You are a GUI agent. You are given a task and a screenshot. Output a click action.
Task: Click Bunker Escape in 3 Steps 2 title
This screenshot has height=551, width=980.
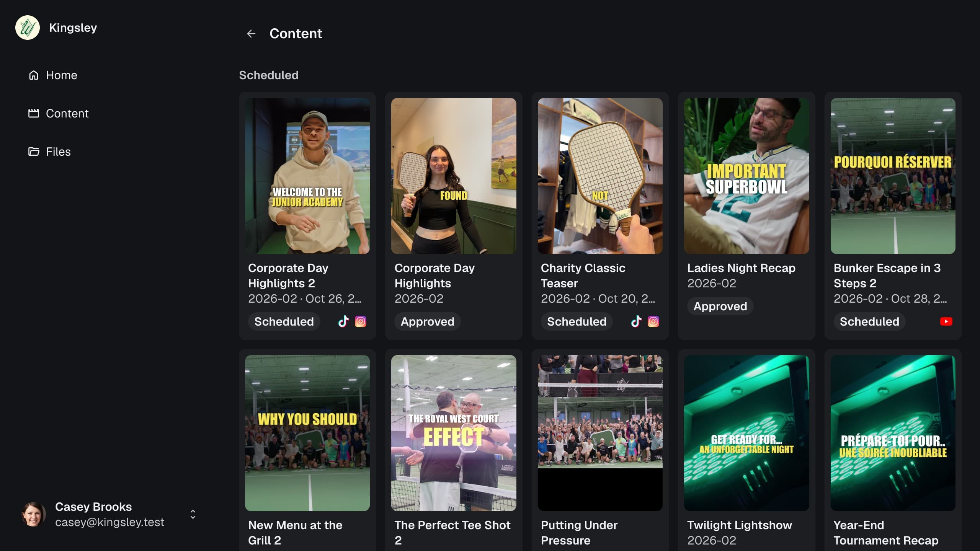click(x=887, y=275)
